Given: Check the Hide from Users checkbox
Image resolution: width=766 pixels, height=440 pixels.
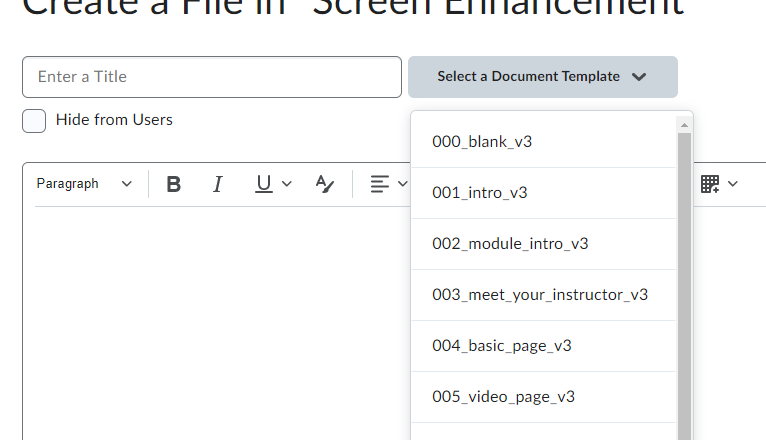Looking at the screenshot, I should tap(34, 121).
